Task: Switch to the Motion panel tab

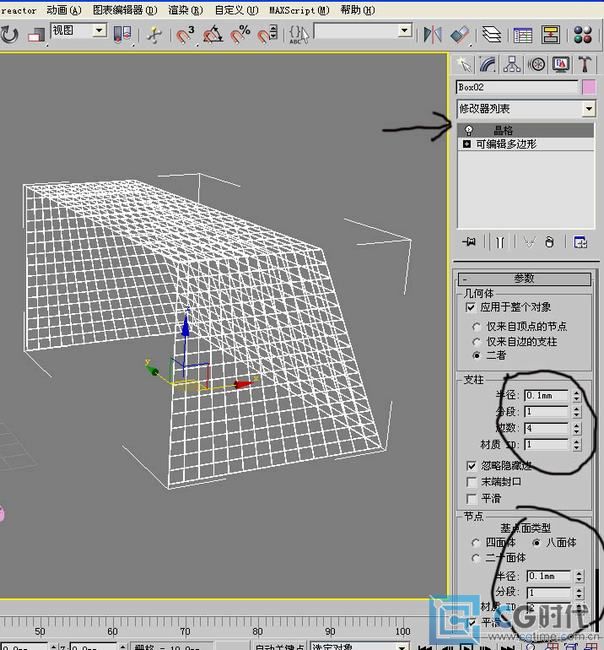Action: 536,64
